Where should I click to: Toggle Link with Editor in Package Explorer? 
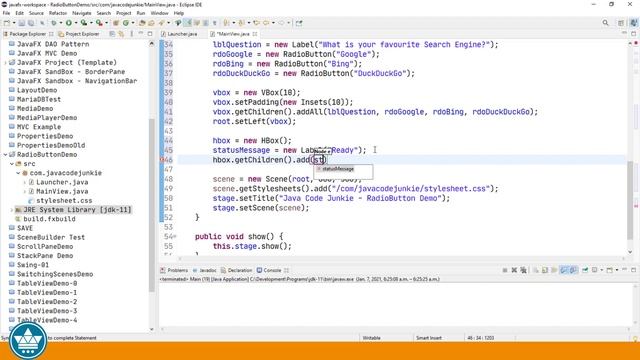pos(121,34)
